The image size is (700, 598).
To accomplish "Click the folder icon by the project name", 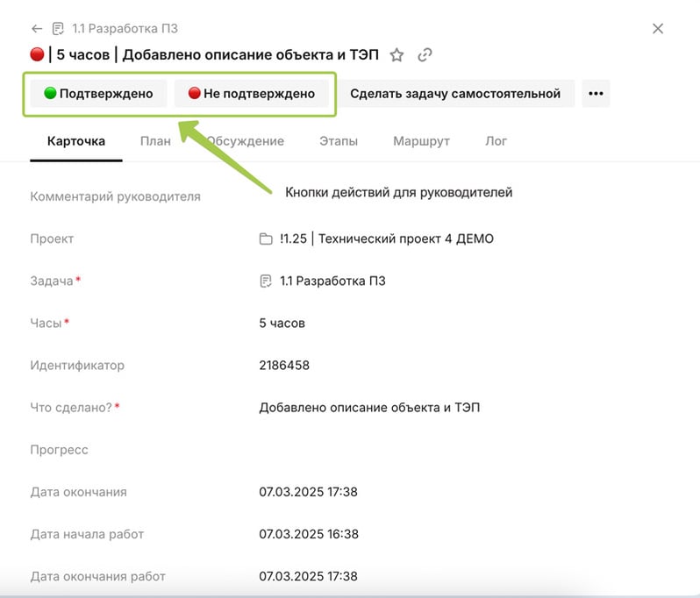I will (266, 238).
